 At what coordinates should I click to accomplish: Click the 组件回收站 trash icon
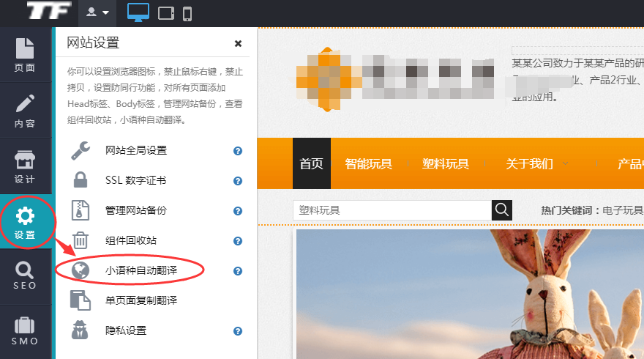point(80,240)
